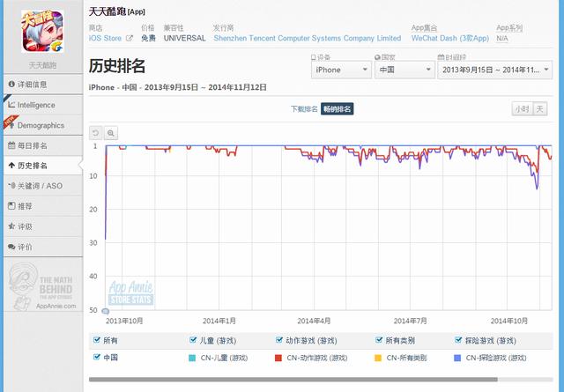Switch to 下载排名 download rank tab
The height and width of the screenshot is (392, 564).
click(304, 109)
